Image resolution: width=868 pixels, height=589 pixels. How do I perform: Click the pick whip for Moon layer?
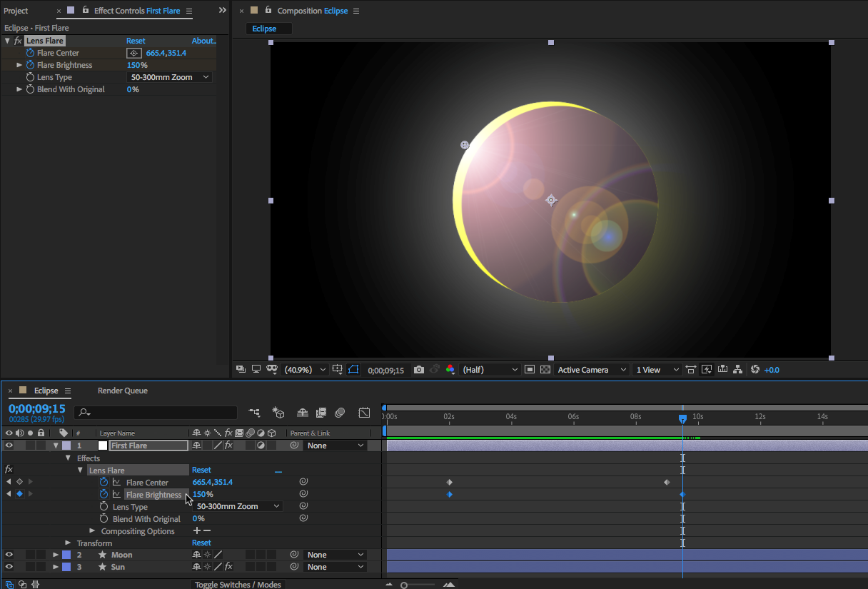[x=294, y=555]
